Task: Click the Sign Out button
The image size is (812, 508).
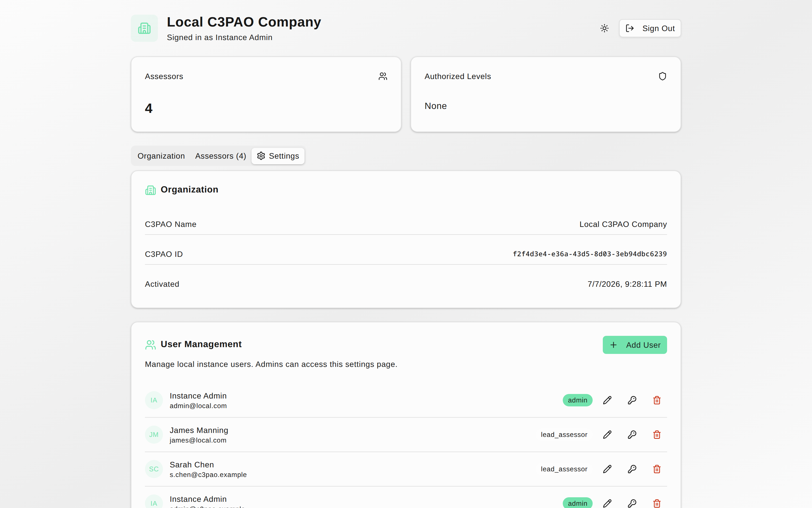Action: (x=650, y=28)
